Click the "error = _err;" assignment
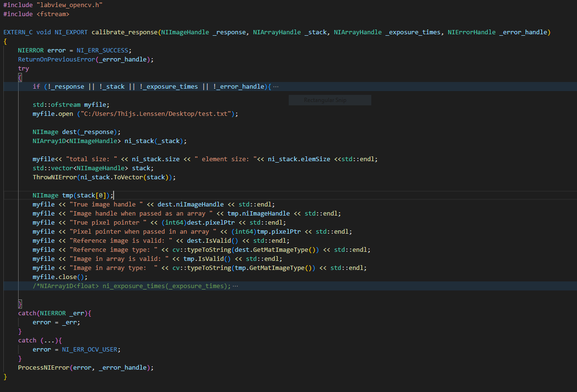This screenshot has width=577, height=392. pos(56,323)
